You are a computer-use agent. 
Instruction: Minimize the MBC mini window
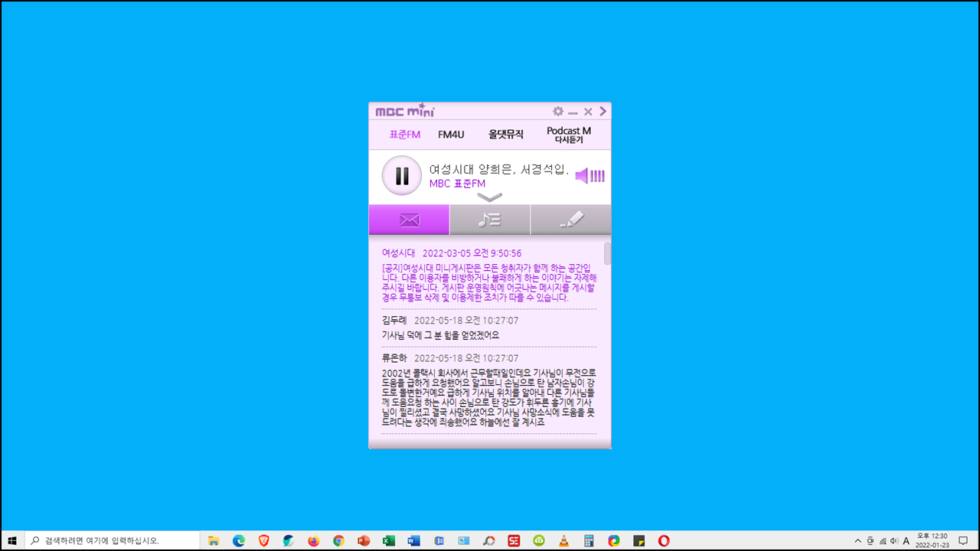[x=573, y=112]
